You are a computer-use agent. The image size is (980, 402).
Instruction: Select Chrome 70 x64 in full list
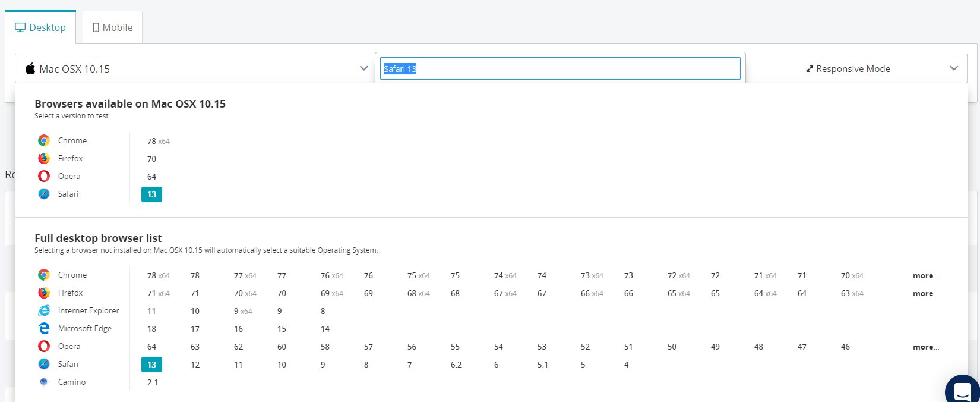click(x=852, y=275)
